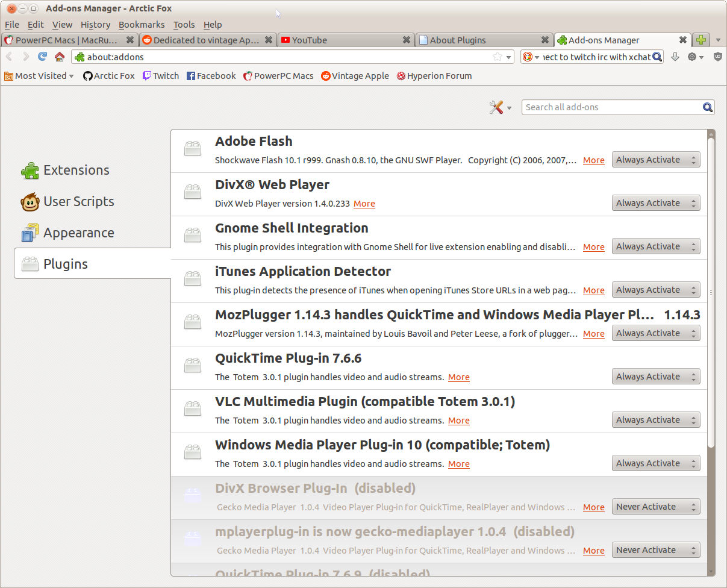
Task: Open VLC Multimedia Plugin activation dropdown
Action: click(656, 420)
